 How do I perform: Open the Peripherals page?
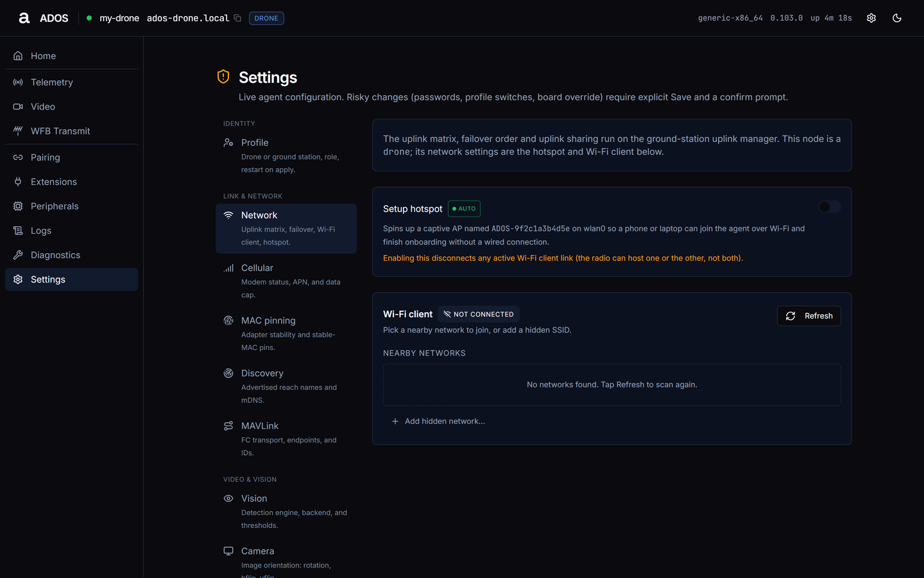[x=71, y=206]
